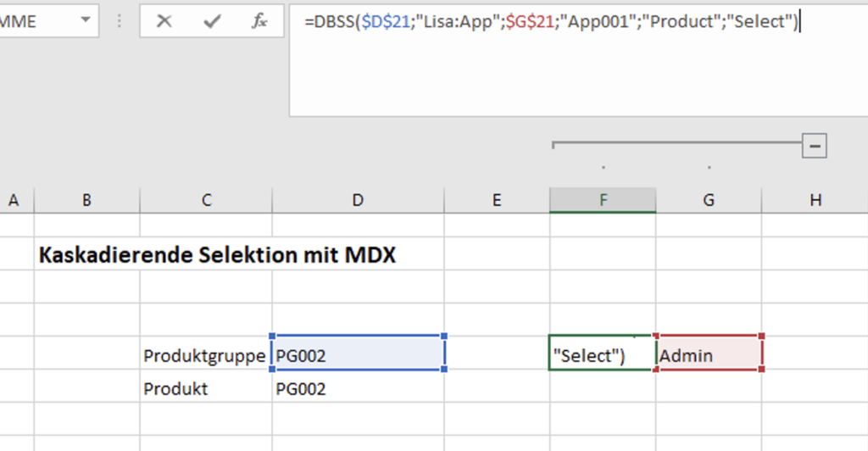Select column E header

(497, 200)
